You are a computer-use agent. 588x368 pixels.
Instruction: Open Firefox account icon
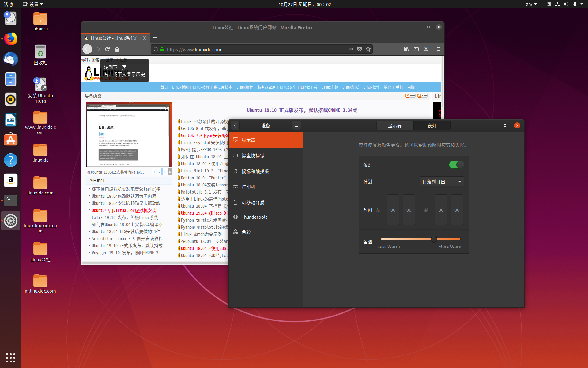pos(426,49)
